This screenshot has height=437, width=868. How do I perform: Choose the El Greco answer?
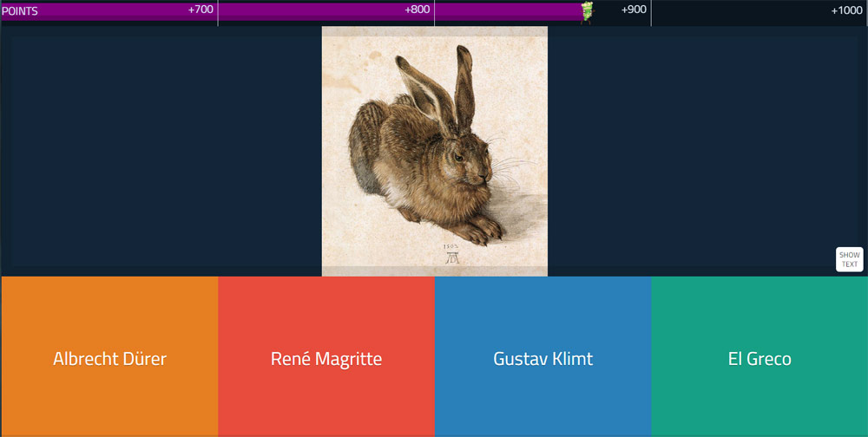tap(759, 356)
